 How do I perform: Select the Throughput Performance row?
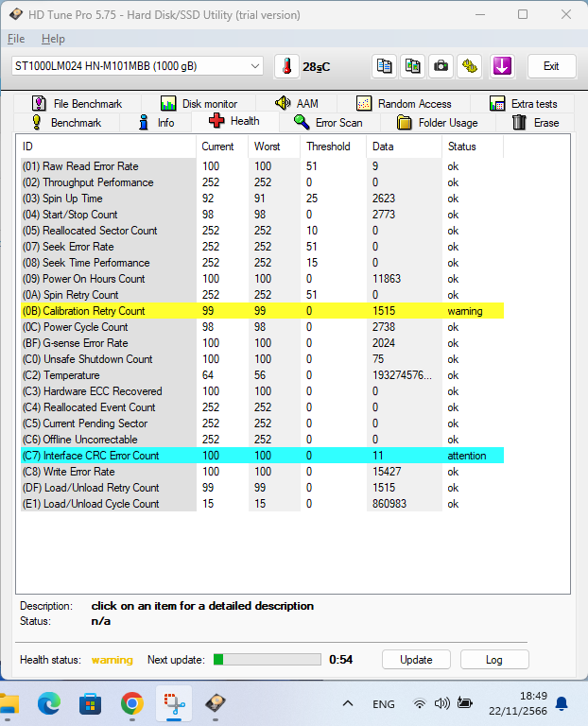pyautogui.click(x=262, y=182)
